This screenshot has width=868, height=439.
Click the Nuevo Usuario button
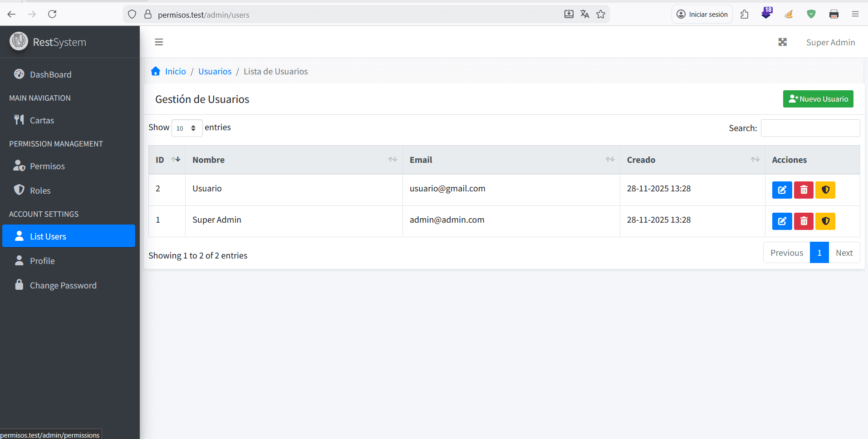[818, 99]
